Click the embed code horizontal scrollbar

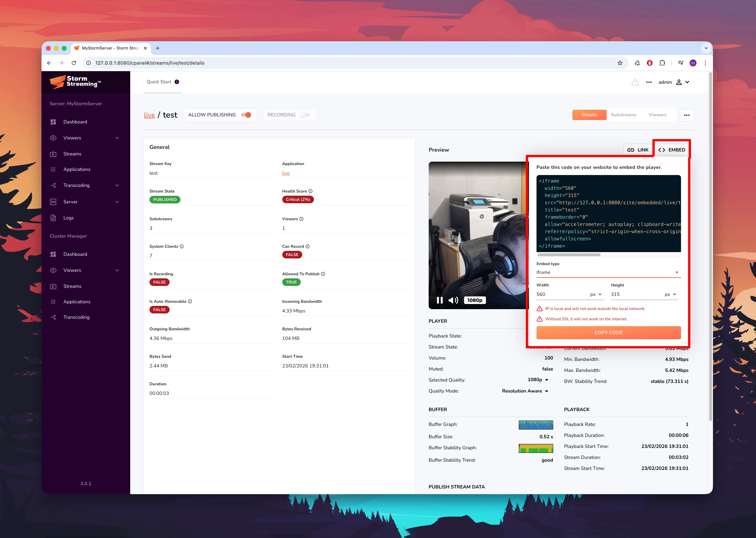point(569,255)
